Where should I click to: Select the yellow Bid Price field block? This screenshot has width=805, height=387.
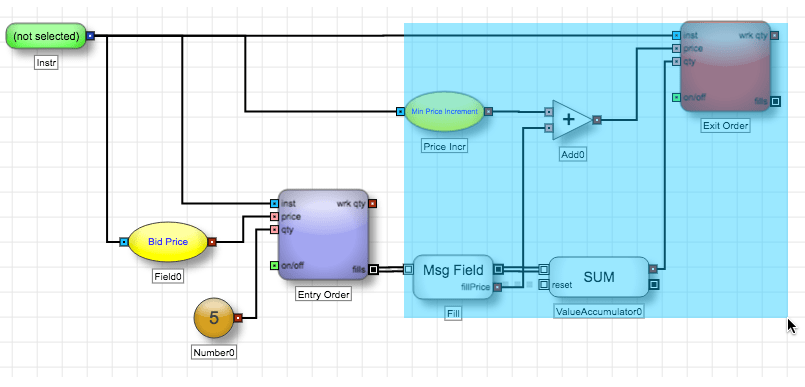[x=168, y=241]
